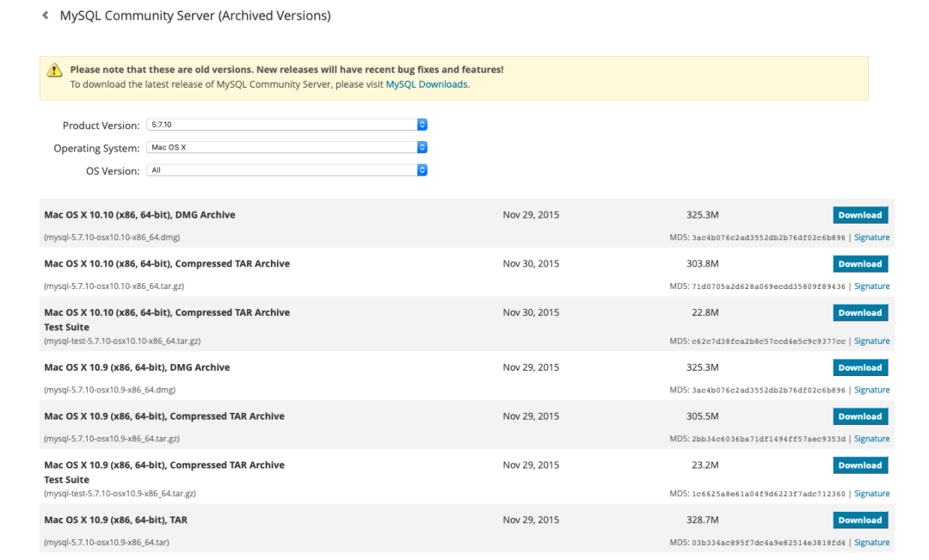Download OS X 10.10 Compressed TAR Archive

pos(859,264)
